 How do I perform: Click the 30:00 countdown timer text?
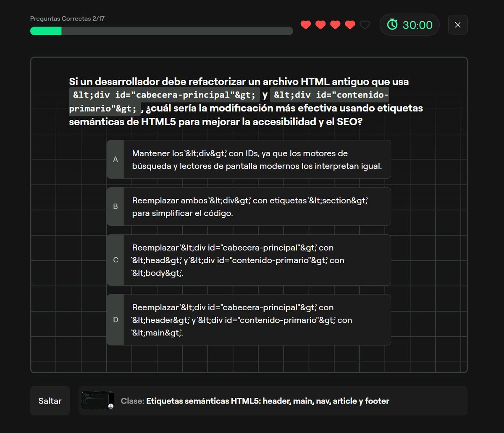tap(417, 25)
